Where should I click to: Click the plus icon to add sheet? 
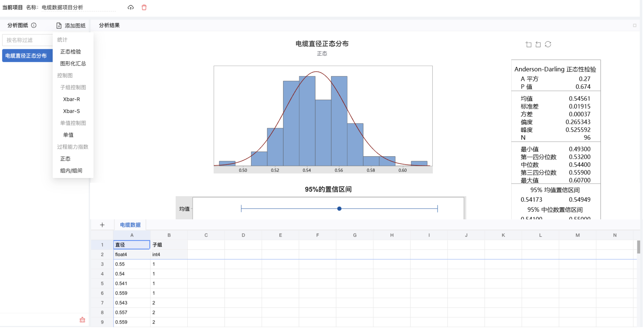tap(102, 225)
